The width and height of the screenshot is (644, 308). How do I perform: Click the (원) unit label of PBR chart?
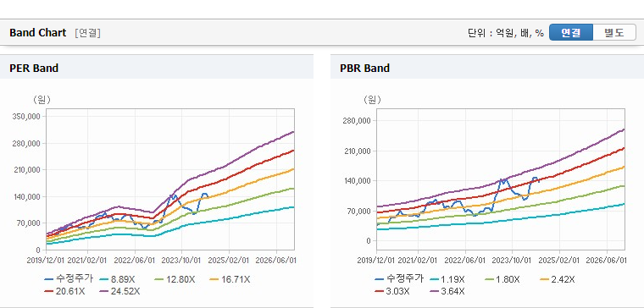coord(372,99)
